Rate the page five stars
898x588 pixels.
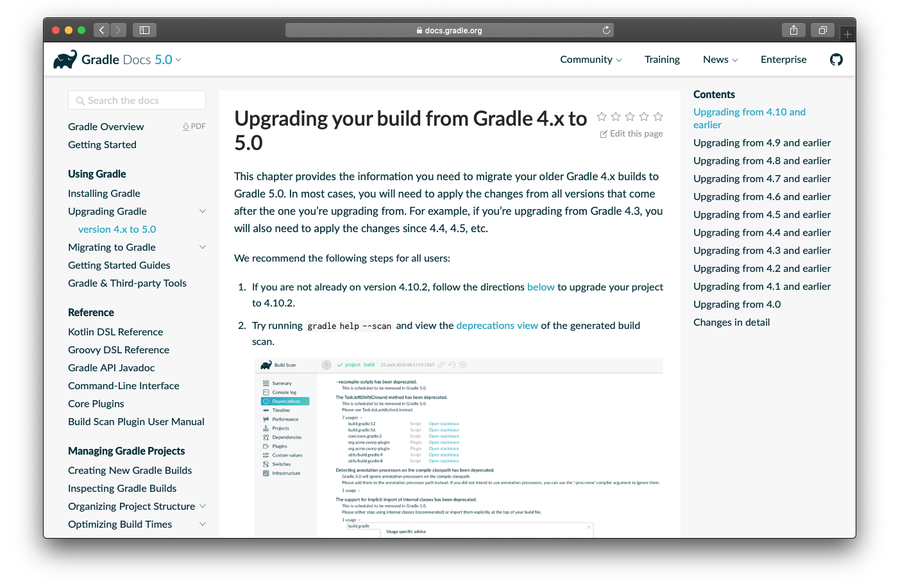pos(658,117)
